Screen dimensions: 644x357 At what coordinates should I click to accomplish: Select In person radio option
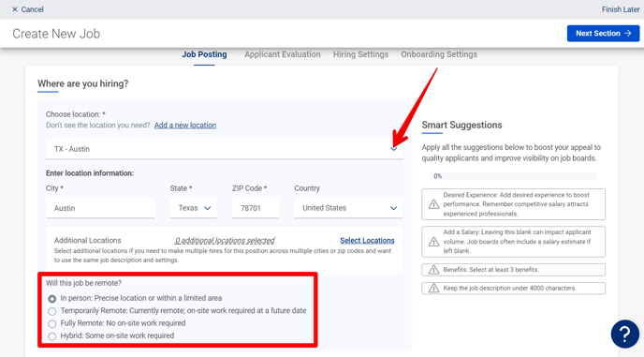point(52,299)
